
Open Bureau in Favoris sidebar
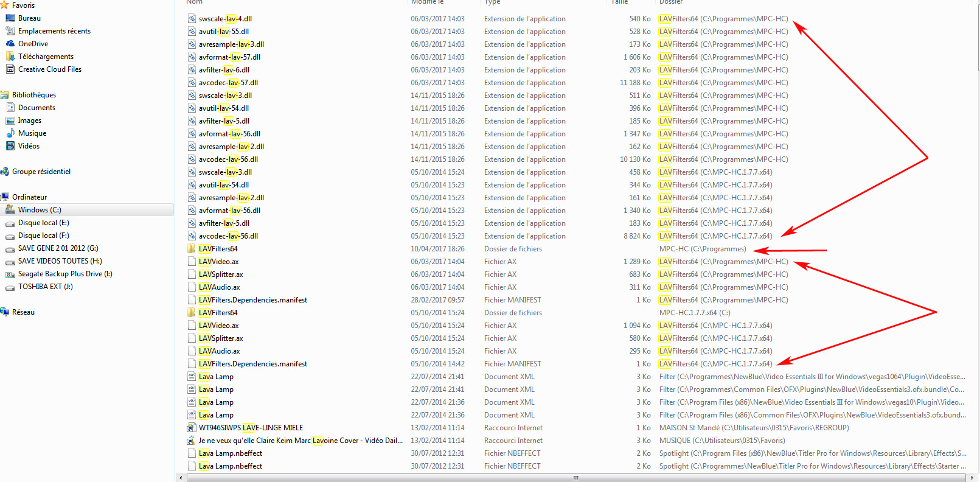[29, 18]
